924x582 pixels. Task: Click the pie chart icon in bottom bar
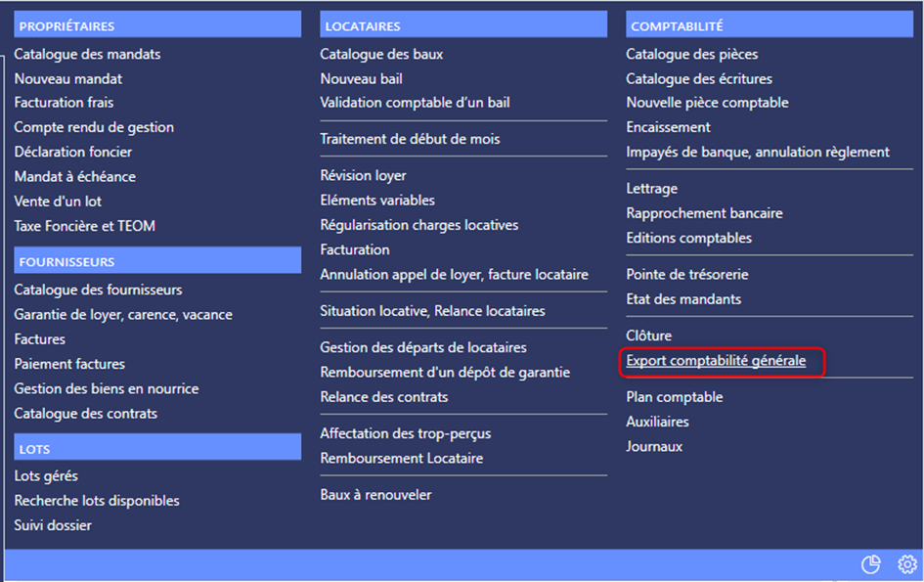point(870,564)
